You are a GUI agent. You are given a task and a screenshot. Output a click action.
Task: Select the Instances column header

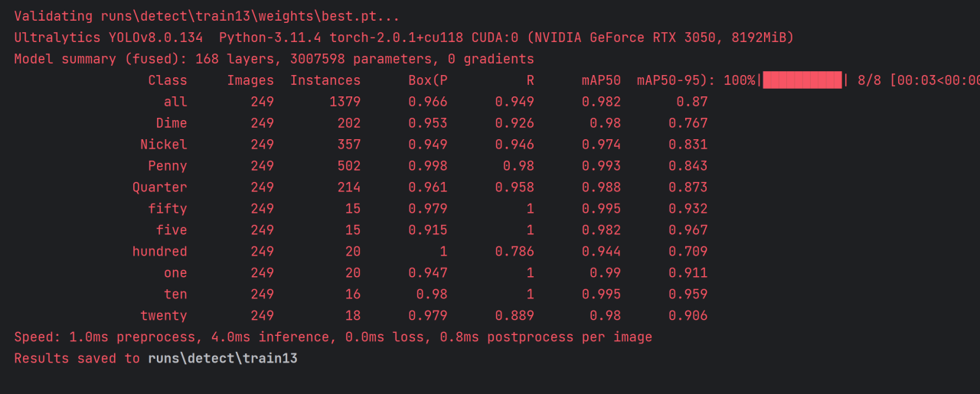(x=325, y=80)
